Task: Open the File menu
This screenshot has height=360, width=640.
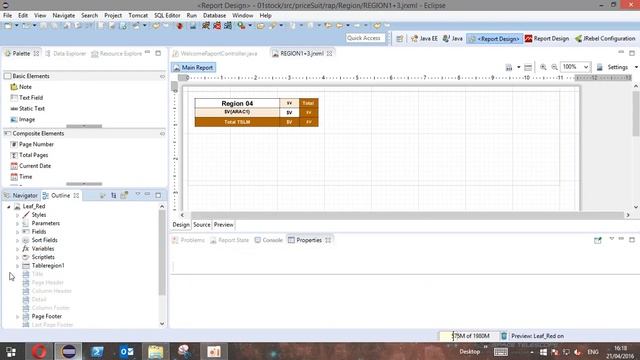Action: [7, 16]
